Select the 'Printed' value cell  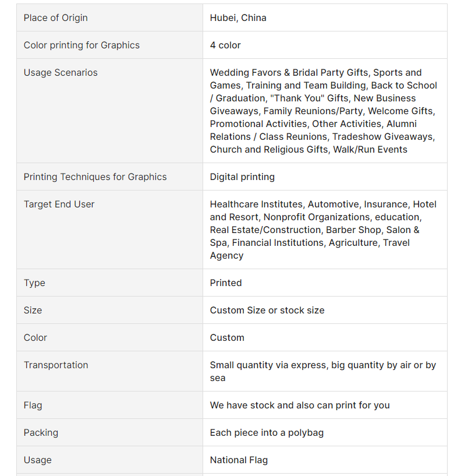(x=325, y=283)
